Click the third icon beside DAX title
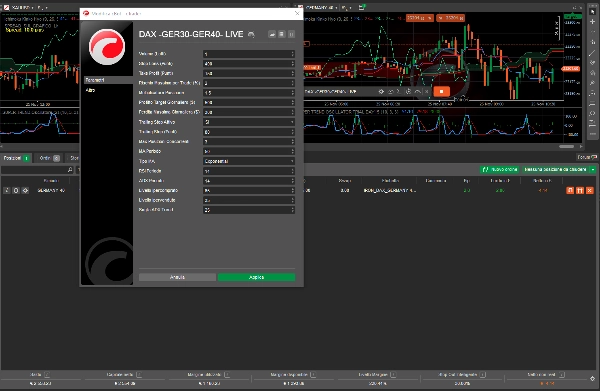 click(291, 34)
